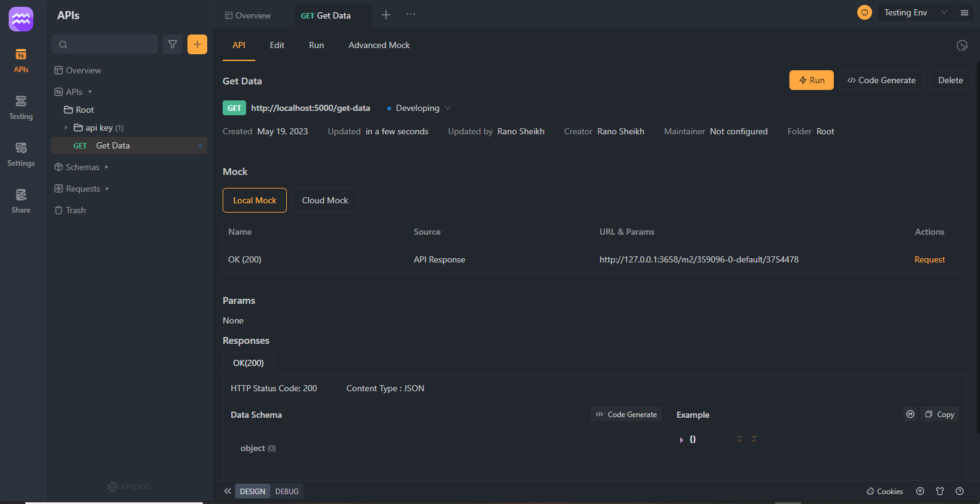Click the Request link in Actions

pyautogui.click(x=929, y=259)
